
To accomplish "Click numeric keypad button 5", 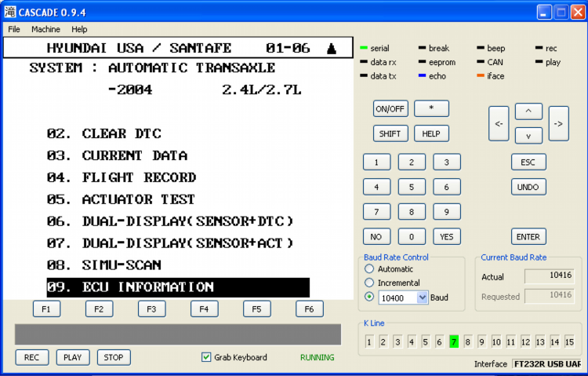I will point(412,187).
